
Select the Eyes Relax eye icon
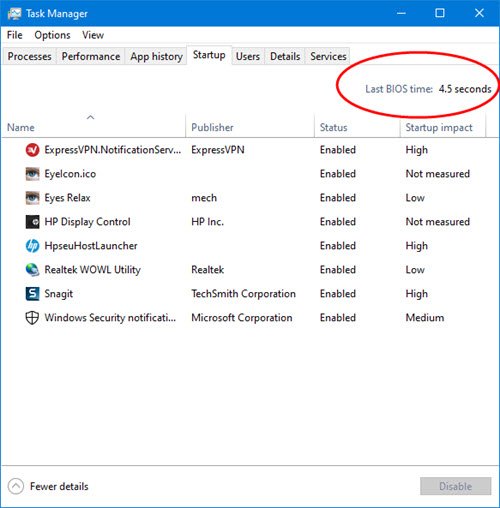click(32, 198)
